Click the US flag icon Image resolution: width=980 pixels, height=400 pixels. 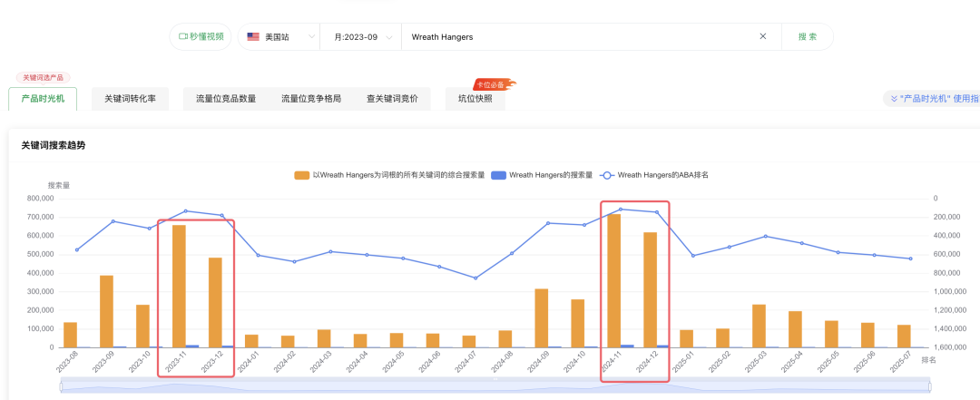pos(253,37)
